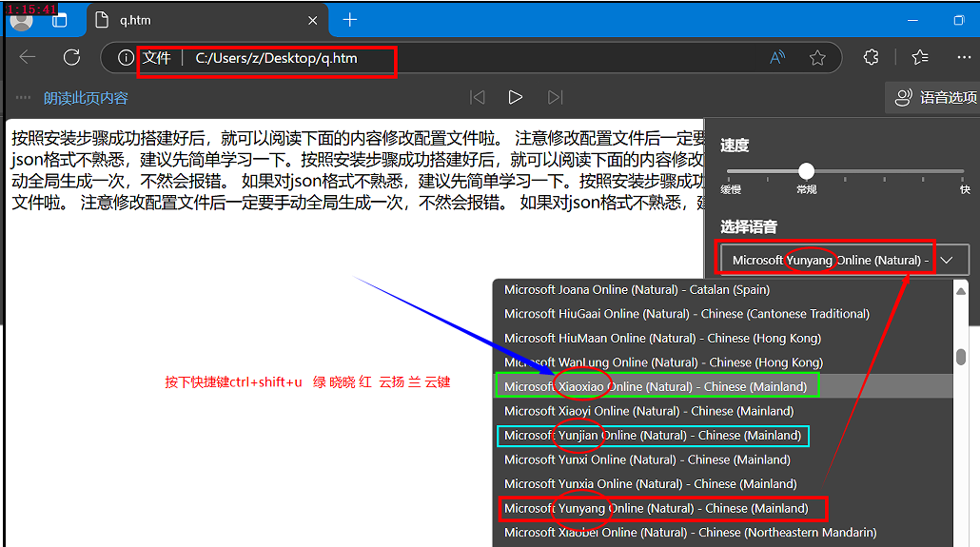Viewport: 980px width, 547px height.
Task: Open the Settings and more ellipsis menu
Action: [964, 57]
